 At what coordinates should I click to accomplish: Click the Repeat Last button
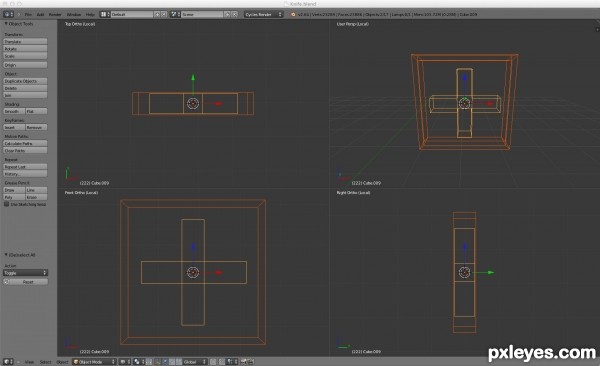(x=25, y=167)
